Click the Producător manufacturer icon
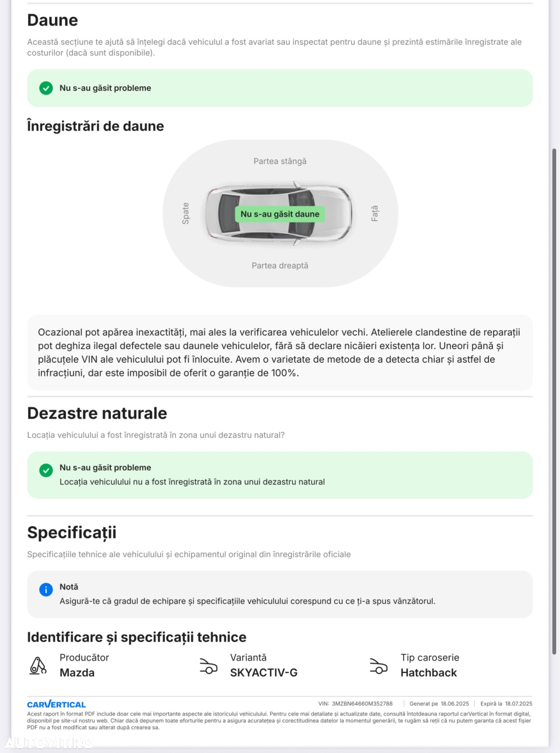Image resolution: width=560 pixels, height=753 pixels. [38, 665]
